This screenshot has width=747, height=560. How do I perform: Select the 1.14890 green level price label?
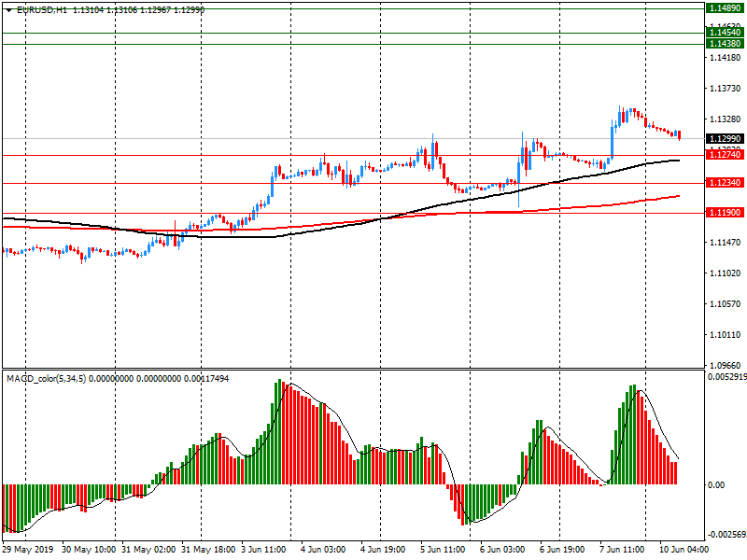click(x=725, y=8)
